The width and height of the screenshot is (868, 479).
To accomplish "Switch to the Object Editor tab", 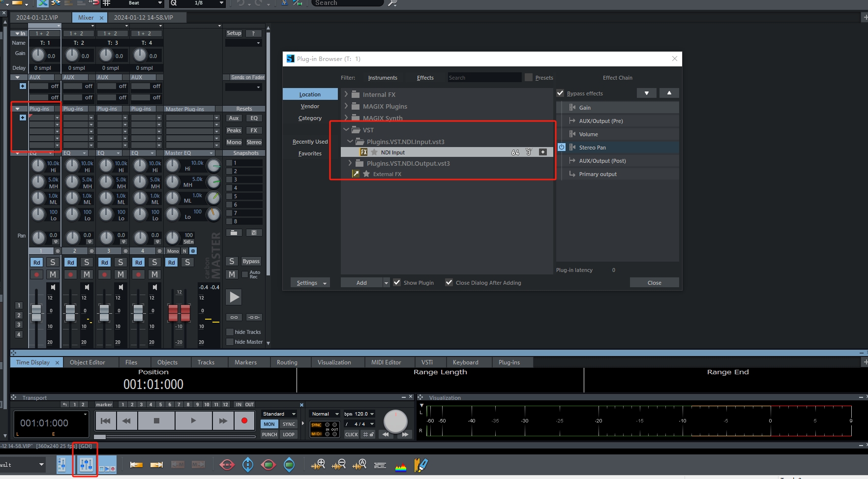I will click(87, 362).
